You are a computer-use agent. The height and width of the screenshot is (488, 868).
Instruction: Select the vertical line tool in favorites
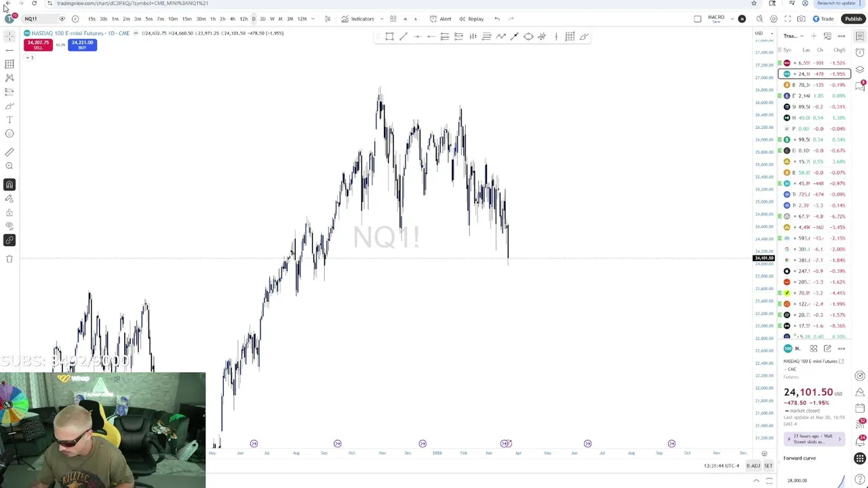pos(556,37)
